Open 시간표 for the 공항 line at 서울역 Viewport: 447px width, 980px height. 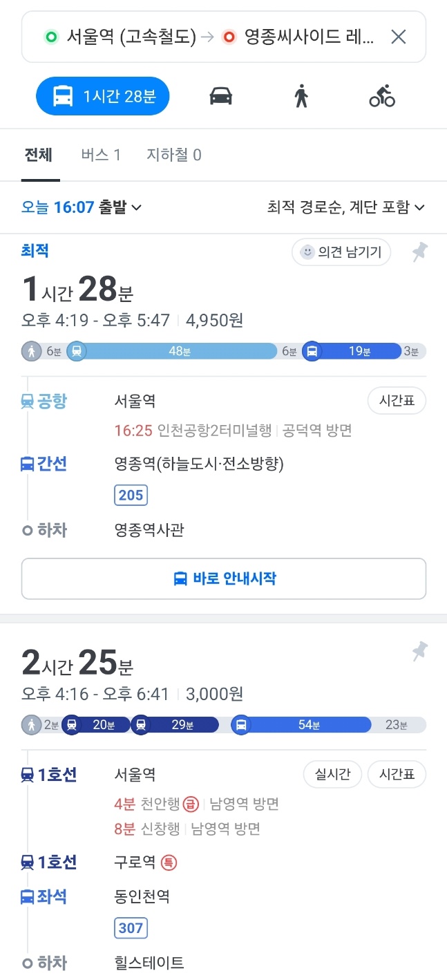pyautogui.click(x=397, y=401)
